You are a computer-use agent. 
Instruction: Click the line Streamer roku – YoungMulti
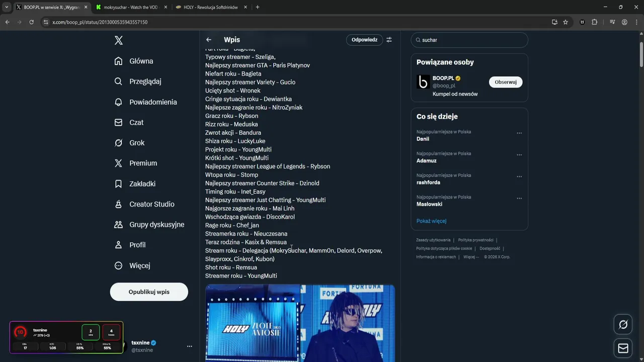(241, 276)
